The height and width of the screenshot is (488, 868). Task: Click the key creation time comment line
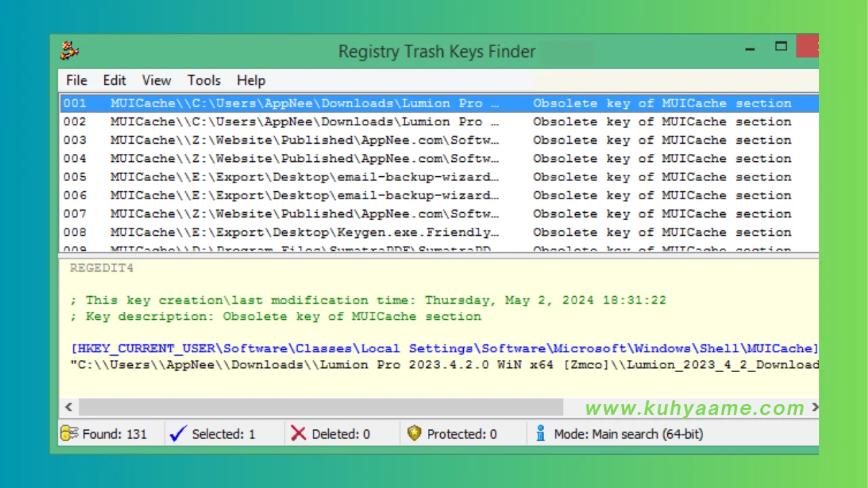368,300
